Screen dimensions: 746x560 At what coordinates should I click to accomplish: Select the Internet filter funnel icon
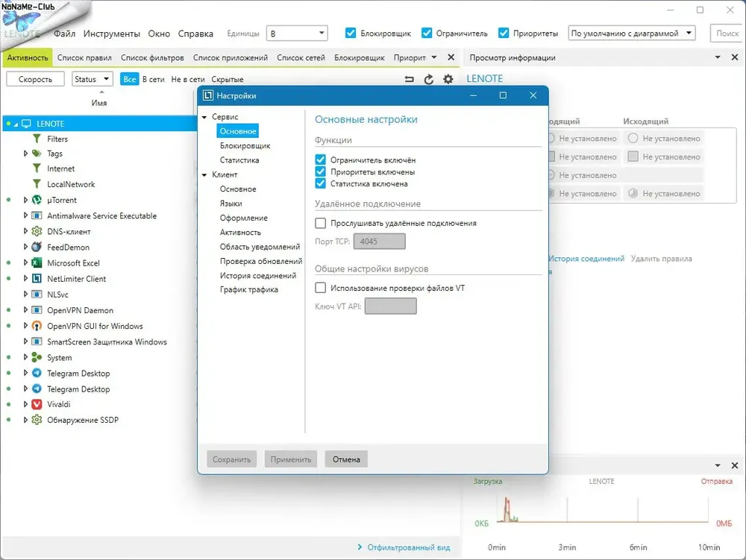click(x=37, y=169)
